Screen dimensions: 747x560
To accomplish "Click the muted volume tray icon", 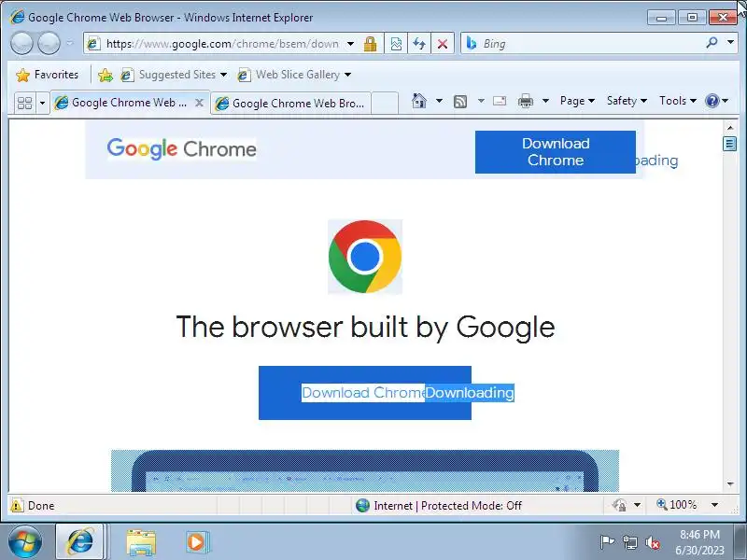I will (652, 542).
